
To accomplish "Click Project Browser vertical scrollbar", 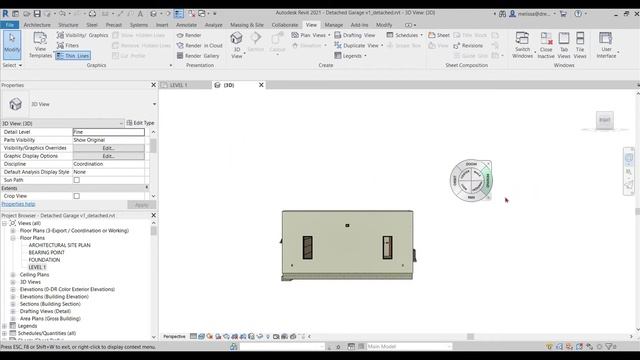I will click(153, 231).
